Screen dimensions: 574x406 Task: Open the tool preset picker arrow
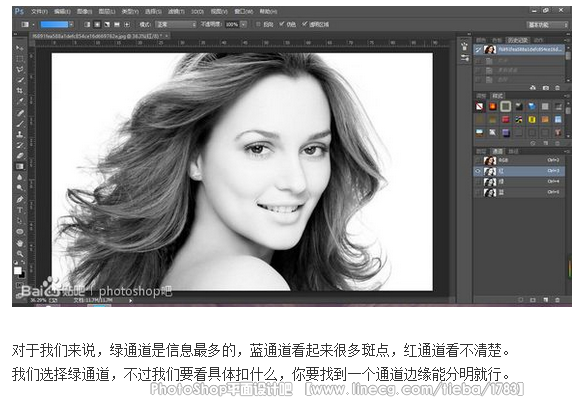click(x=33, y=25)
